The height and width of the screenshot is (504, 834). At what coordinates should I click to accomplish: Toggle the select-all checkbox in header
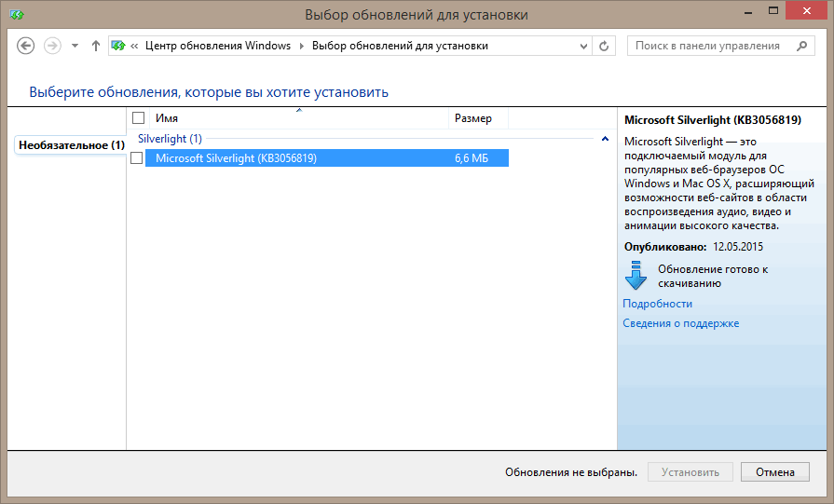pyautogui.click(x=138, y=118)
